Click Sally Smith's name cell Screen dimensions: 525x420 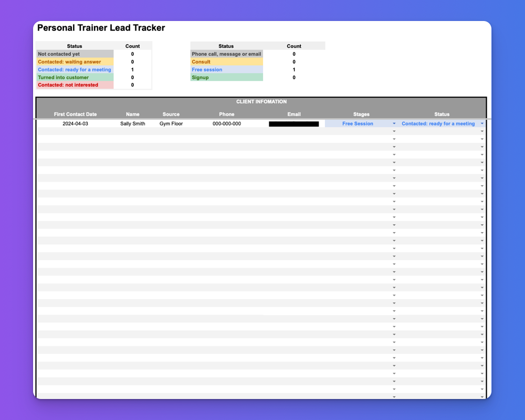pyautogui.click(x=132, y=123)
